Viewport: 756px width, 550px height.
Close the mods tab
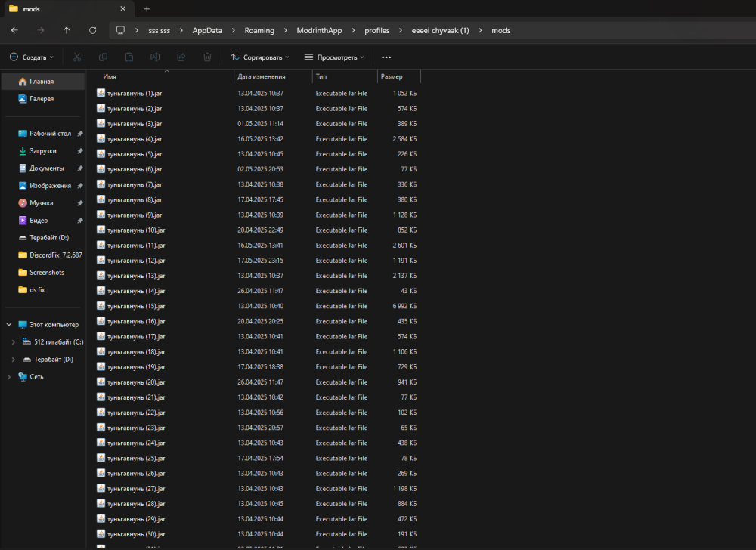[123, 8]
